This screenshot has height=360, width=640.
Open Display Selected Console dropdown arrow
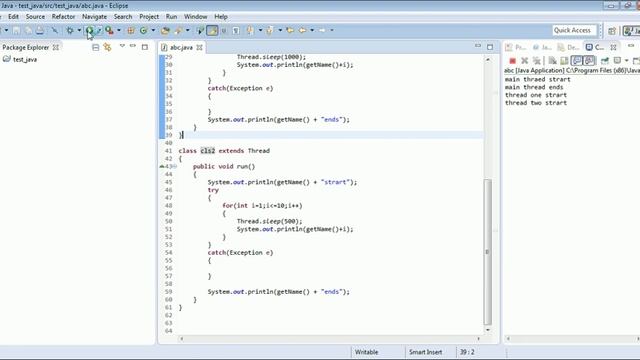[627, 61]
